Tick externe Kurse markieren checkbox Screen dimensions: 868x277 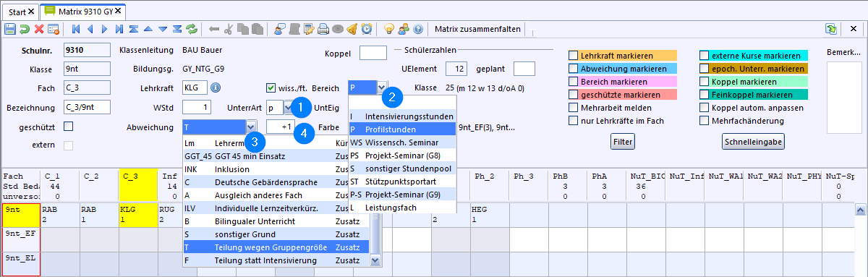[705, 56]
